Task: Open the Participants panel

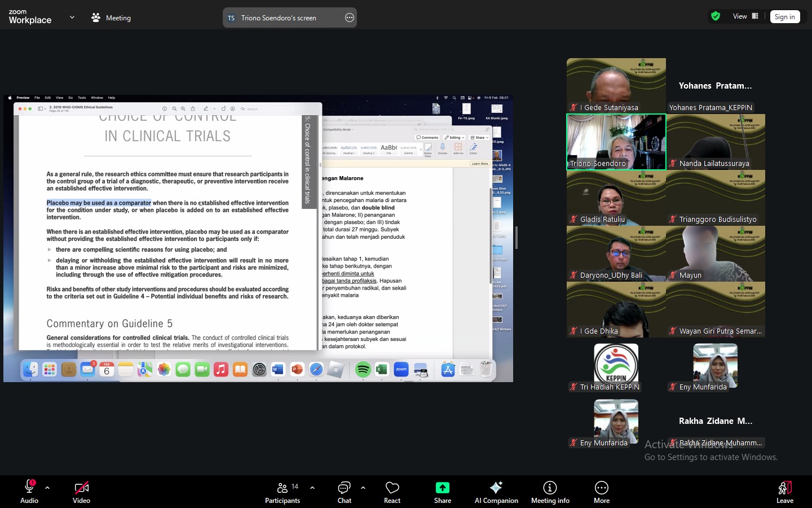Action: (x=283, y=491)
